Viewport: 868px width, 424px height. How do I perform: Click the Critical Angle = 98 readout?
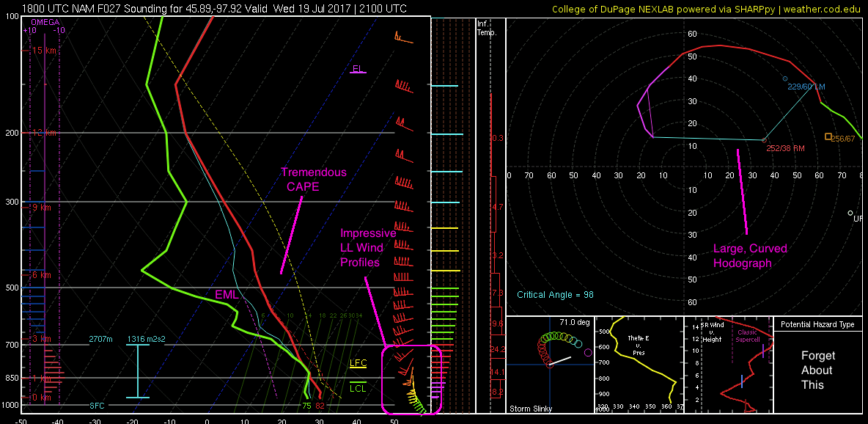[554, 295]
